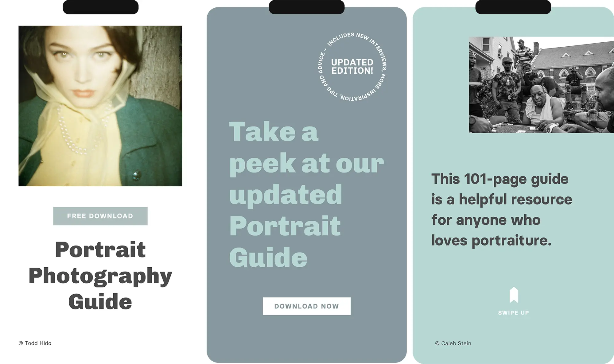The image size is (614, 364).
Task: Tap the black notch on the mint green phone
Action: (513, 7)
